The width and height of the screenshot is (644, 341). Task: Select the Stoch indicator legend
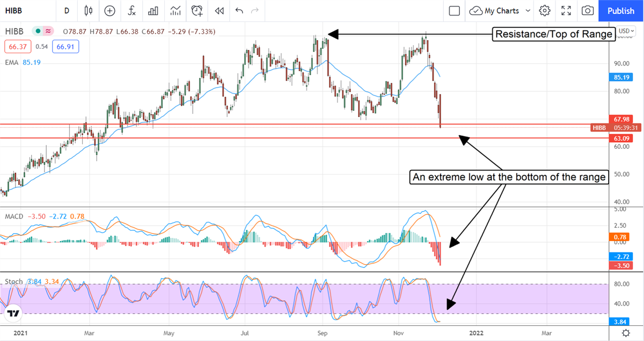[13, 281]
